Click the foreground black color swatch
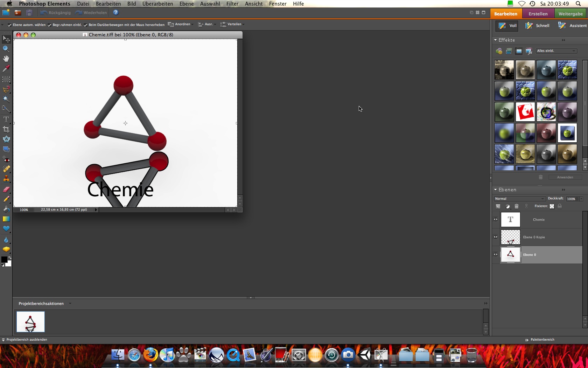 tap(4, 259)
